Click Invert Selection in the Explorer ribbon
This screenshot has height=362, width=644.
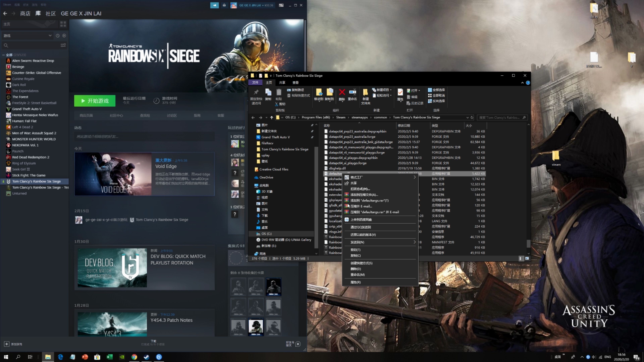436,101
